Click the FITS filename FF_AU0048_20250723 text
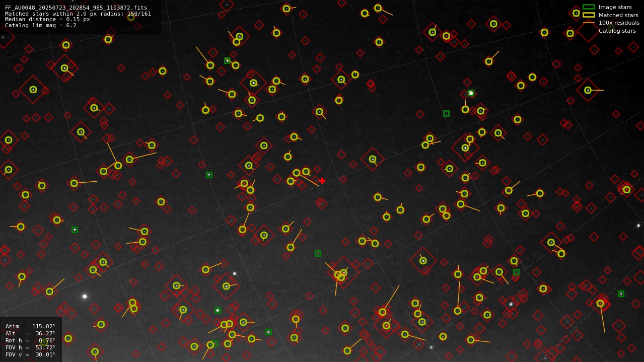Image resolution: width=644 pixels, height=362 pixels. (x=76, y=8)
